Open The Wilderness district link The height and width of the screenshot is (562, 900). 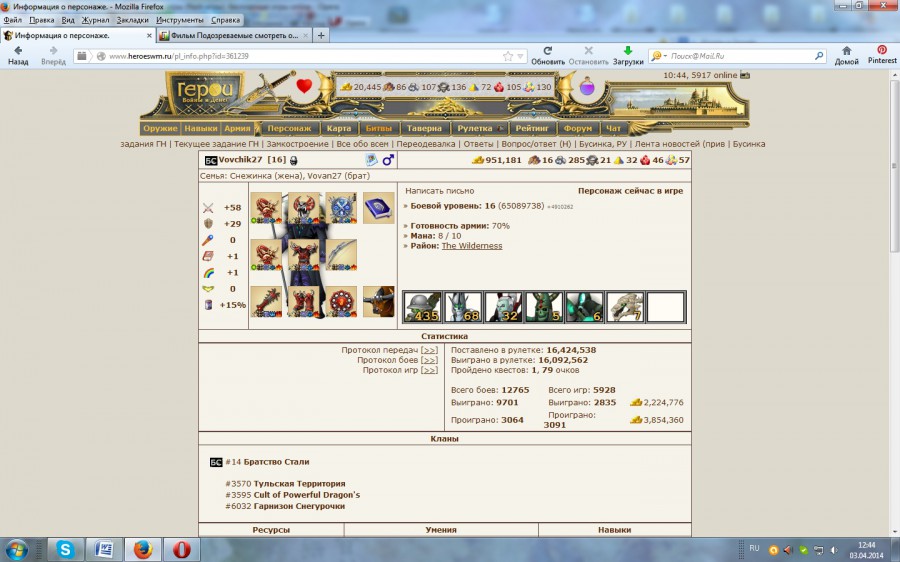click(x=472, y=246)
